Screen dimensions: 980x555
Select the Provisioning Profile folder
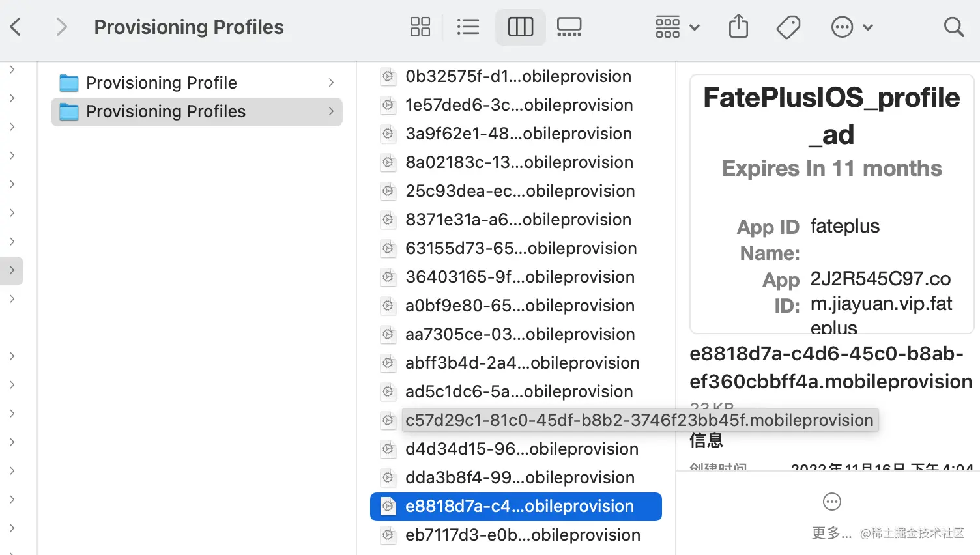(x=162, y=83)
